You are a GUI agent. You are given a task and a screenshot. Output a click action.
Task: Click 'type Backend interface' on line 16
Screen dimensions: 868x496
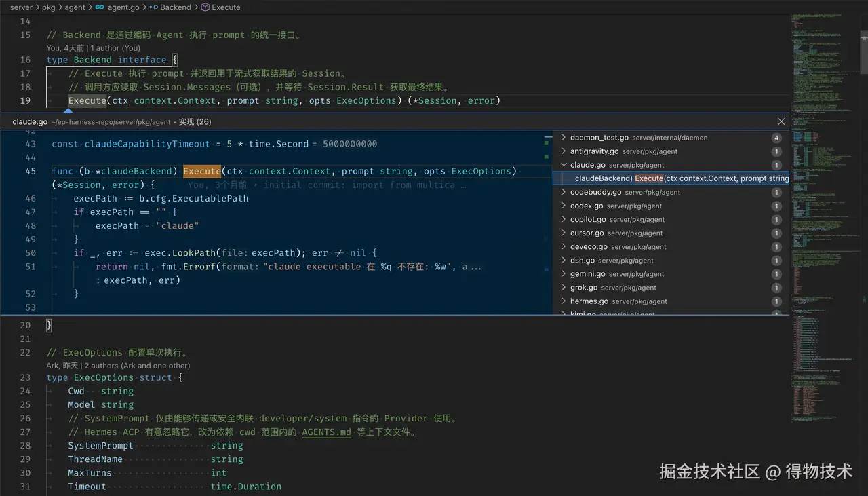[x=106, y=60]
